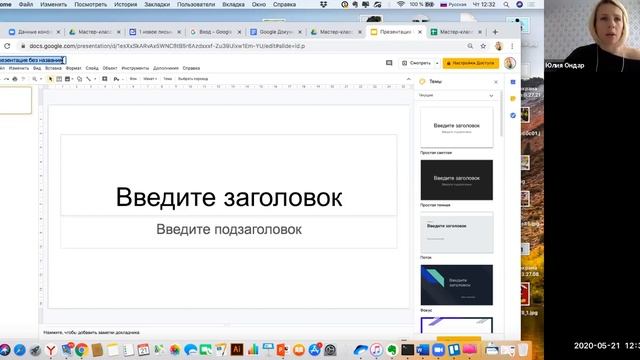Open the comments history icon
Screen dimensions: 640x360
389,63
